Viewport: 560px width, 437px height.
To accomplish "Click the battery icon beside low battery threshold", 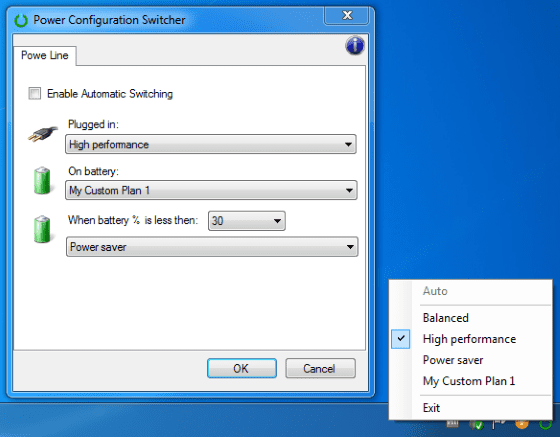I will (42, 229).
